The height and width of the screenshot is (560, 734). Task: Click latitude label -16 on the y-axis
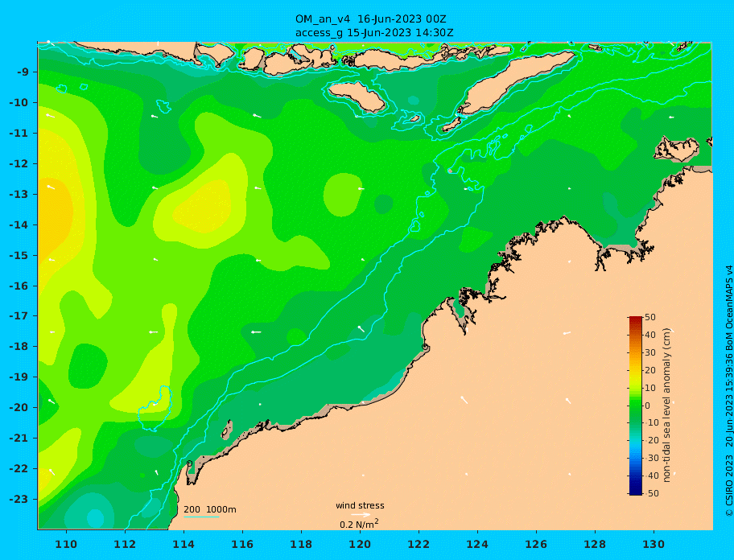coord(19,286)
